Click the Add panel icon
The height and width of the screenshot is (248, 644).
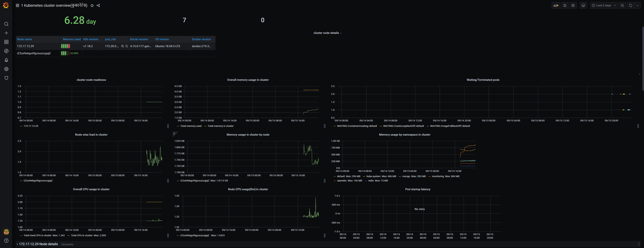[x=556, y=5]
